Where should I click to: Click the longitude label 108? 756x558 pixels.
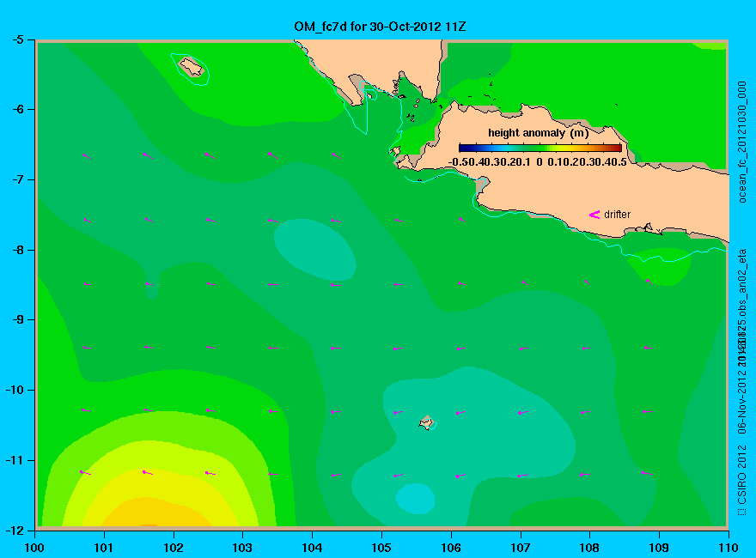coord(589,548)
